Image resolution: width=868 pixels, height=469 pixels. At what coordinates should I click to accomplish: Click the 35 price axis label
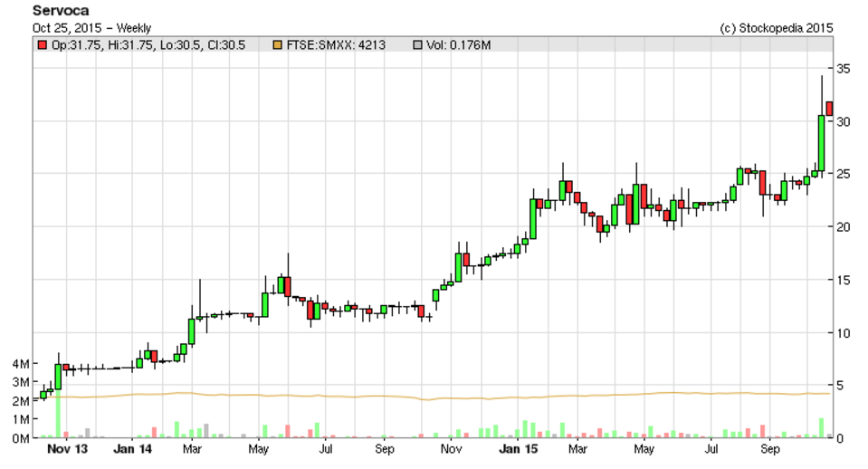tap(843, 69)
